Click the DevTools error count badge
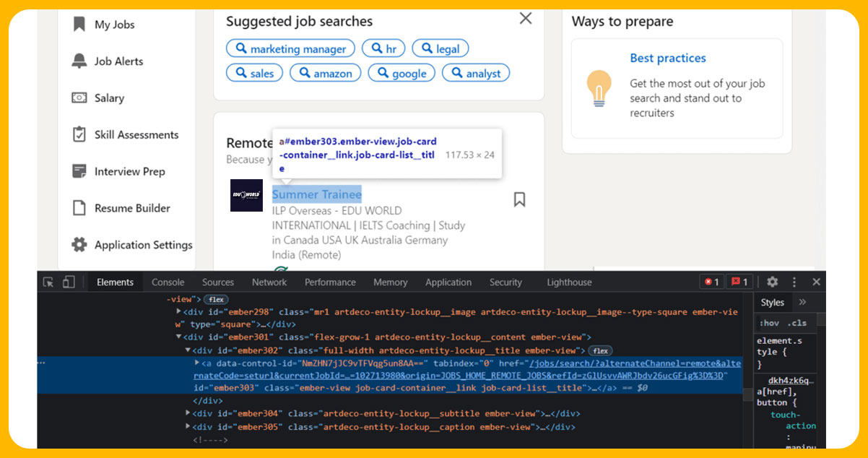Screen dimensions: 868x458 point(711,282)
